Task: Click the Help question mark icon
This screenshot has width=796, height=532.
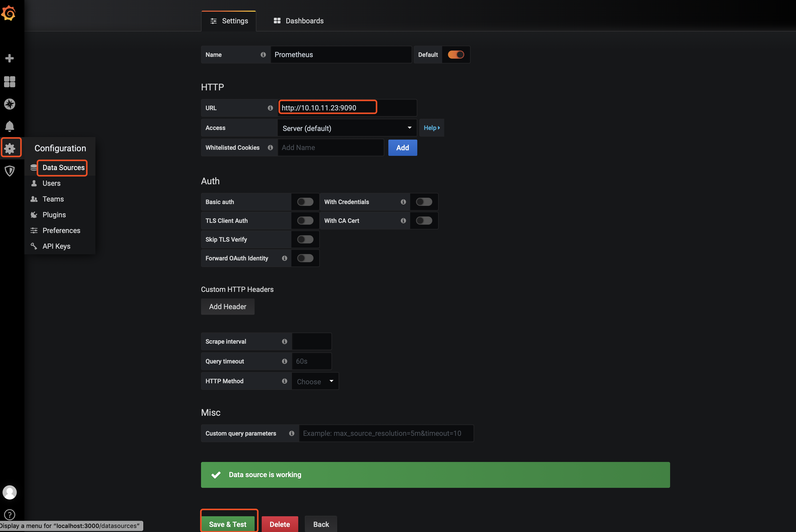Action: pos(9,514)
